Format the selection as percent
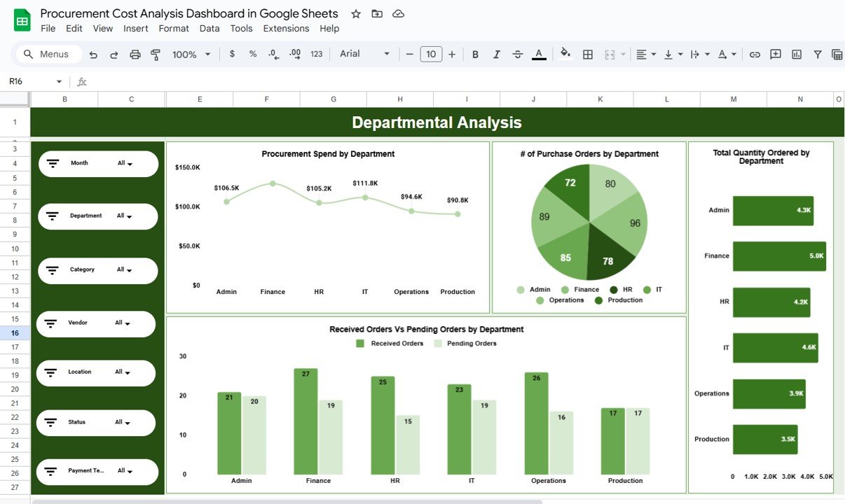This screenshot has width=845, height=504. click(x=253, y=54)
